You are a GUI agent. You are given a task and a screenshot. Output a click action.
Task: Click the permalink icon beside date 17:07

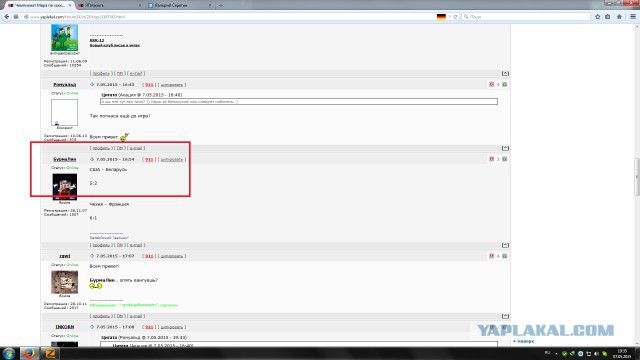click(x=92, y=256)
